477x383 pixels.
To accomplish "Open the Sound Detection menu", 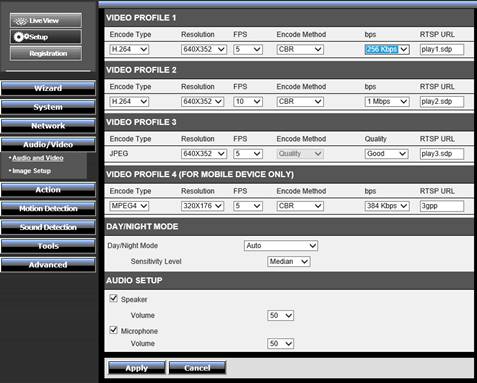I will [48, 227].
